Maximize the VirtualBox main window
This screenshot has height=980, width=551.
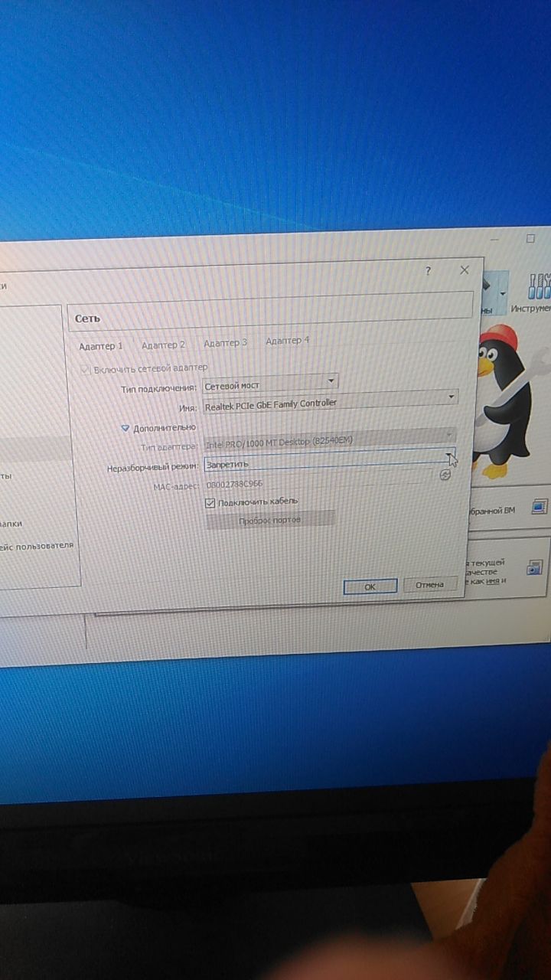(x=530, y=239)
